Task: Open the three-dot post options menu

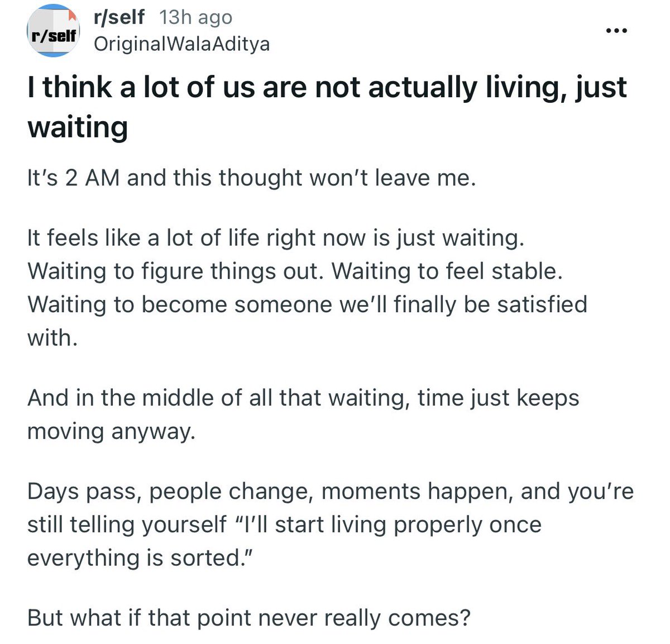Action: [616, 31]
